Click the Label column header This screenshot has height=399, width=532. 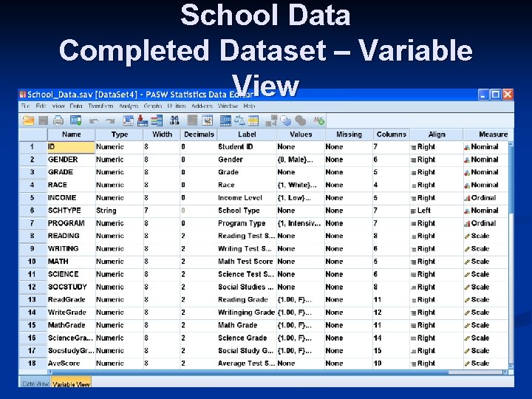(x=247, y=134)
